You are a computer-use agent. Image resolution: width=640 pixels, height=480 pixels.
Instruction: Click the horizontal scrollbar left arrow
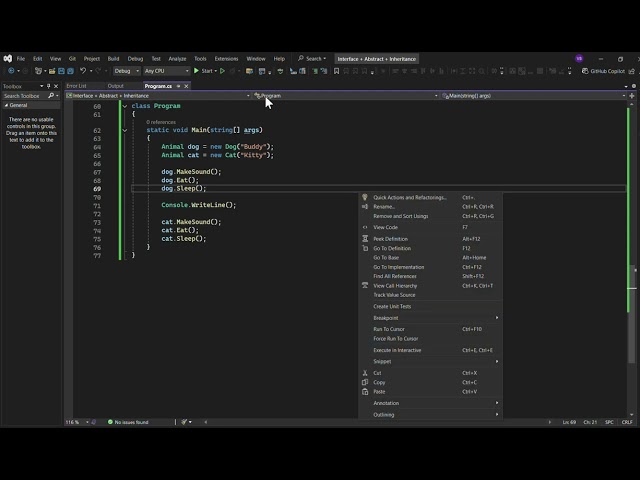point(205,422)
